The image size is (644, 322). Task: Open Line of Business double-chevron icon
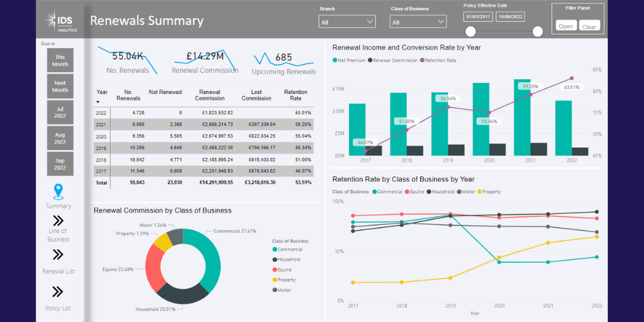(x=58, y=220)
